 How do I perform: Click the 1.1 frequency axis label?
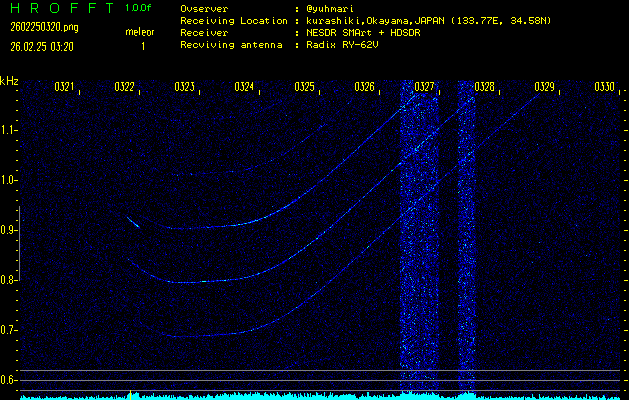coord(10,130)
